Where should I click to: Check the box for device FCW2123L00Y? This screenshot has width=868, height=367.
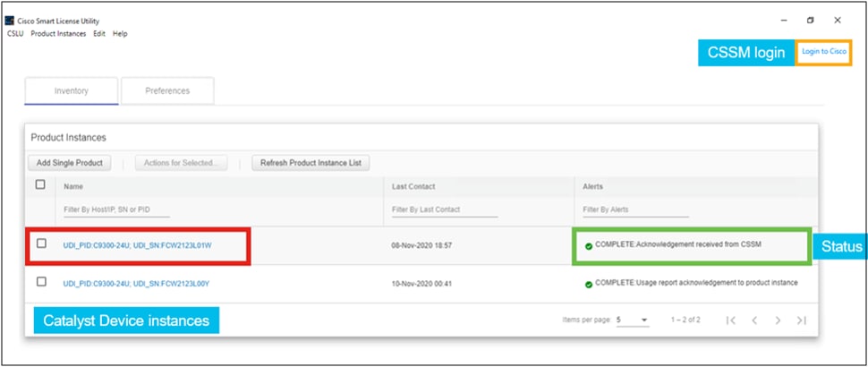pos(41,282)
